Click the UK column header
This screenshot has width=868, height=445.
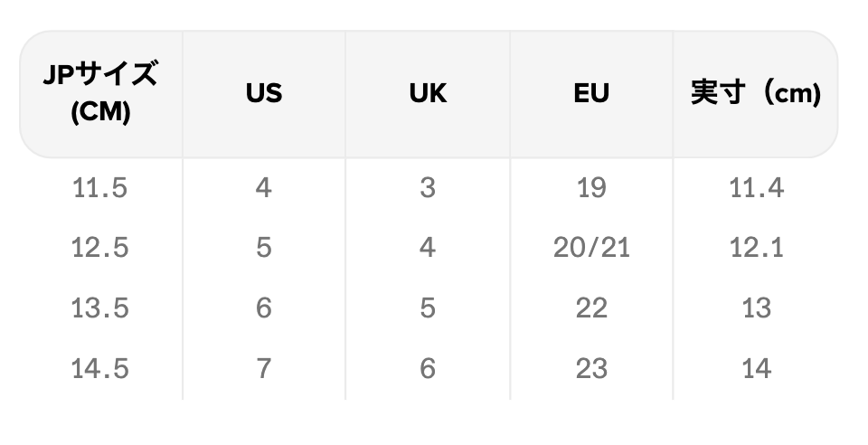(428, 93)
